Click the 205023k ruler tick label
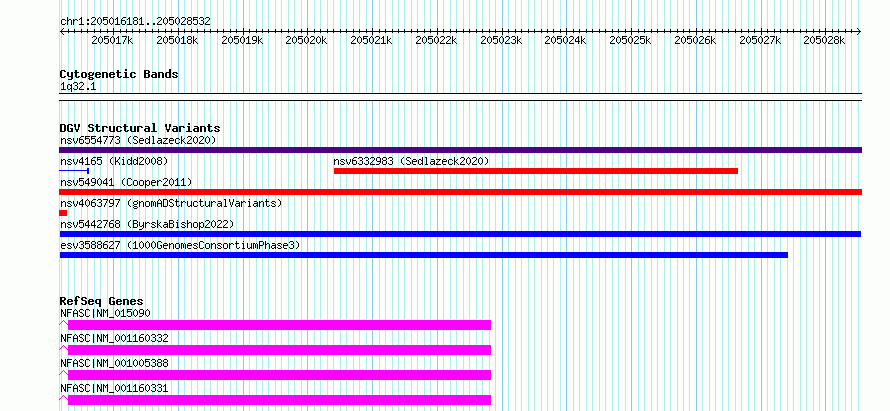890x411 pixels. 501,40
